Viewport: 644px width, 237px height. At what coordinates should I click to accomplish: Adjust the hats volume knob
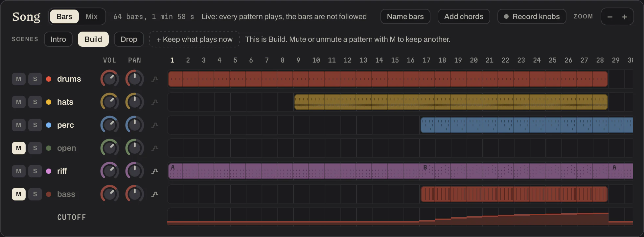(x=109, y=102)
